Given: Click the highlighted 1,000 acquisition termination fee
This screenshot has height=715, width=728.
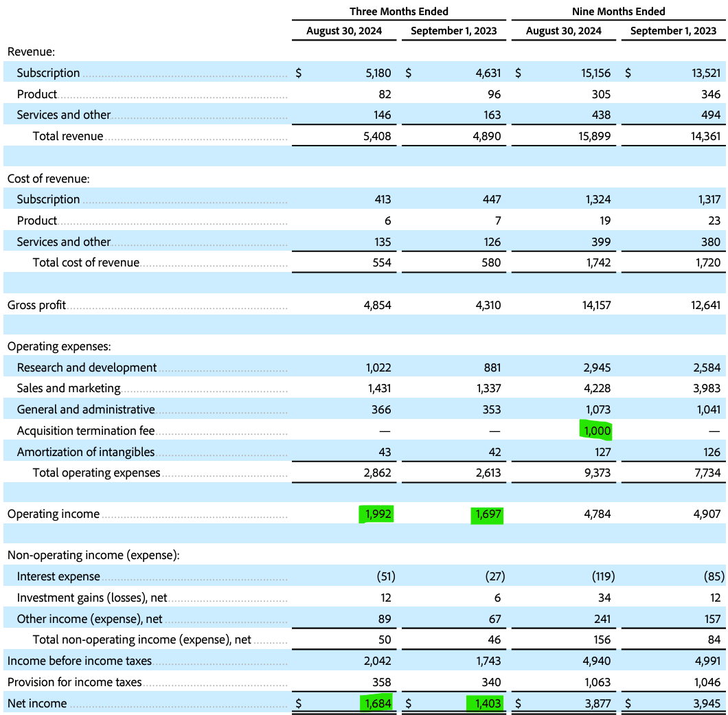Looking at the screenshot, I should 597,431.
